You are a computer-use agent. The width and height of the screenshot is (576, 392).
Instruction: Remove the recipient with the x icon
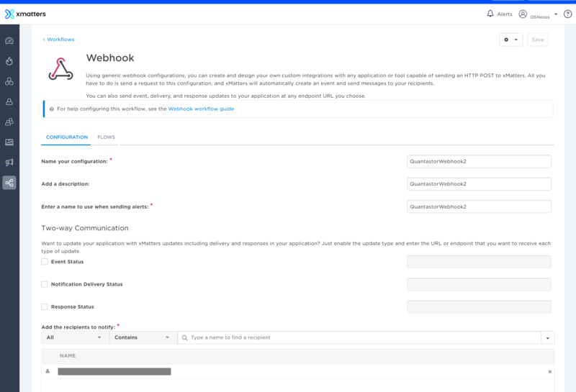(x=549, y=372)
